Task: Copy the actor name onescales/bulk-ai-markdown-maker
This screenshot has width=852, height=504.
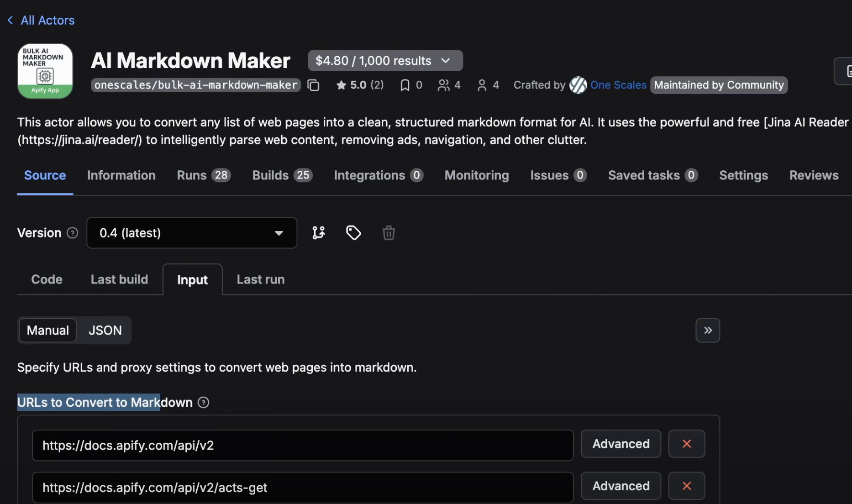Action: pos(313,85)
